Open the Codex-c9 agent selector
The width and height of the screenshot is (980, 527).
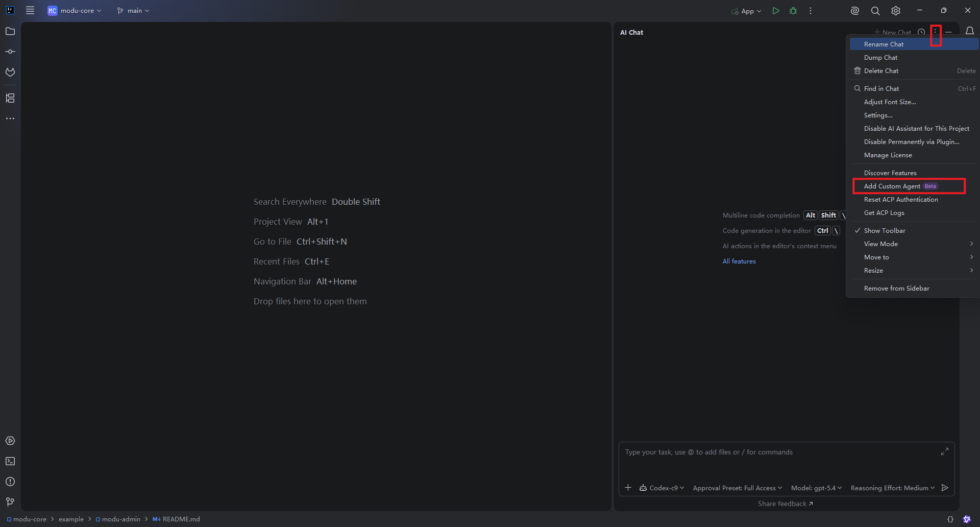(661, 488)
